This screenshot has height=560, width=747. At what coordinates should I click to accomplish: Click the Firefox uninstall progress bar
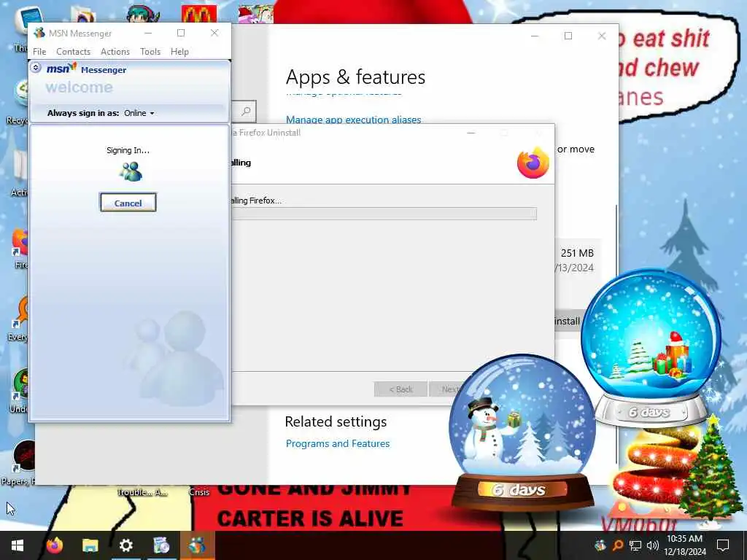click(x=384, y=214)
